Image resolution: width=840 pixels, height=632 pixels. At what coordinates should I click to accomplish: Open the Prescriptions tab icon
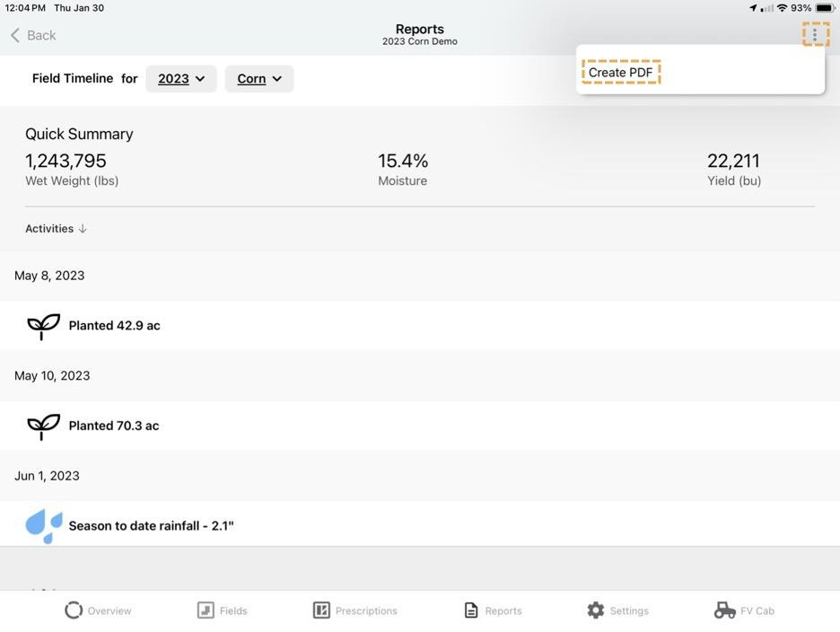coord(321,610)
